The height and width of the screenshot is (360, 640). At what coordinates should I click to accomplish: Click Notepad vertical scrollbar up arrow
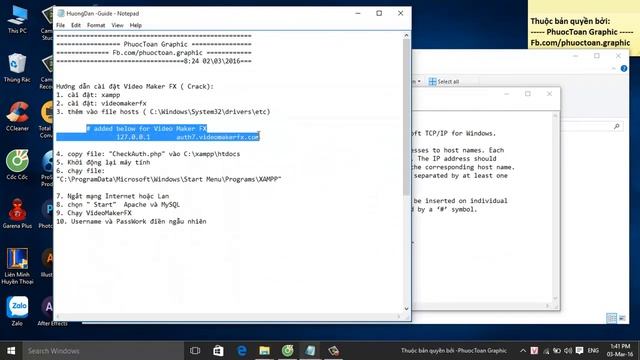click(x=406, y=36)
